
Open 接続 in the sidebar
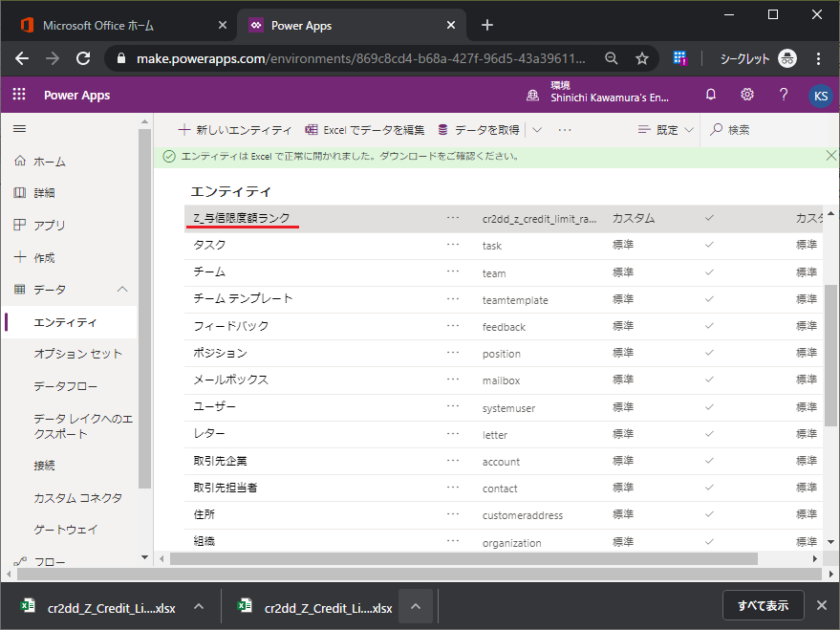point(44,466)
